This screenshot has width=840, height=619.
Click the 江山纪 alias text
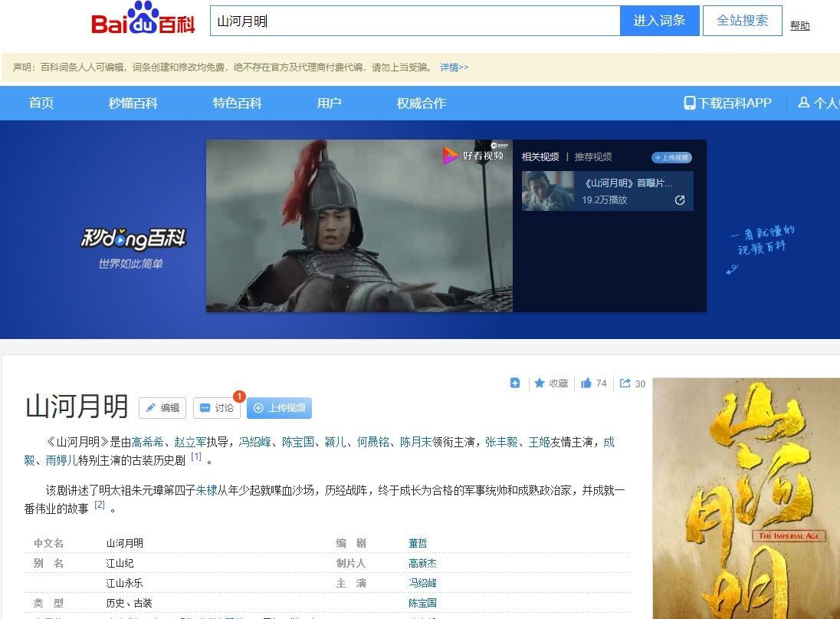[x=120, y=563]
